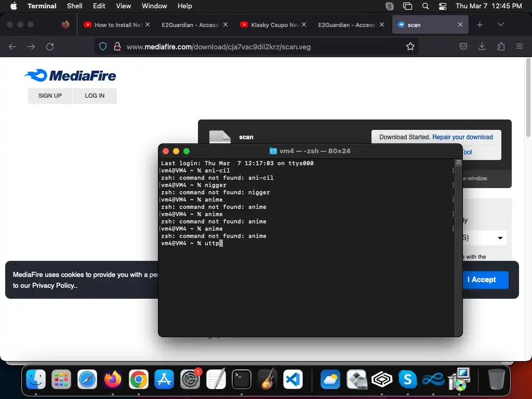Click the Firefox page vertical scrollbar
This screenshot has width=532, height=399.
(x=528, y=98)
